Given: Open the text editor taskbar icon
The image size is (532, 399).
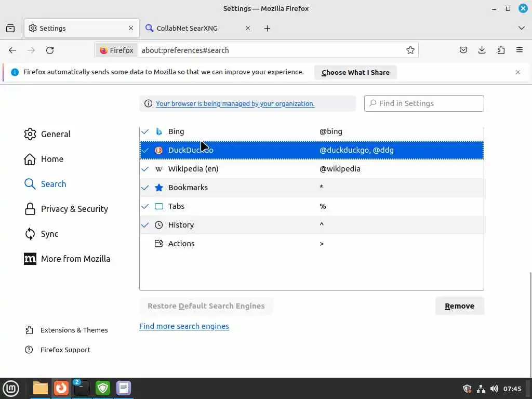Looking at the screenshot, I should [124, 388].
